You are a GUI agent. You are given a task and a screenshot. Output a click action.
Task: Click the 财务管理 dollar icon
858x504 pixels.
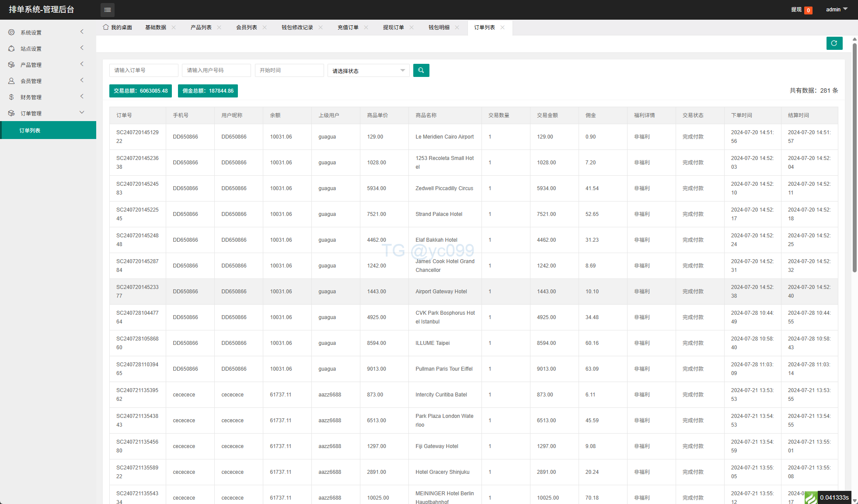(x=11, y=97)
